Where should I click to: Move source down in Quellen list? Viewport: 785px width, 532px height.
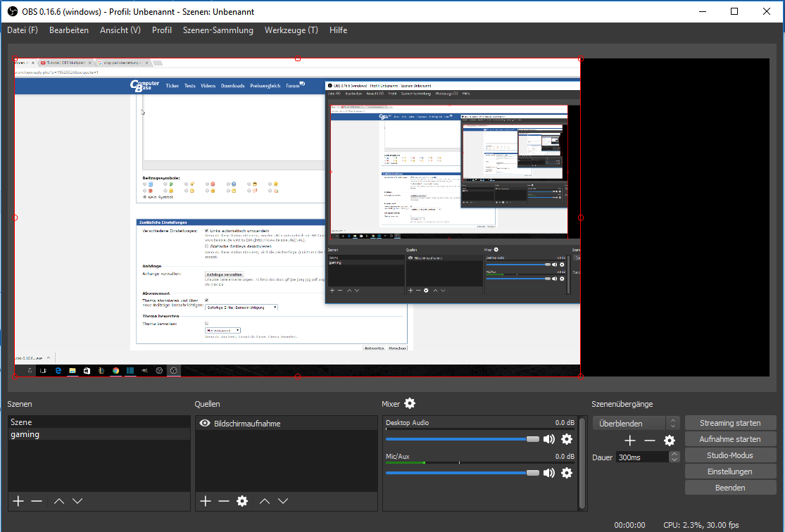click(283, 501)
